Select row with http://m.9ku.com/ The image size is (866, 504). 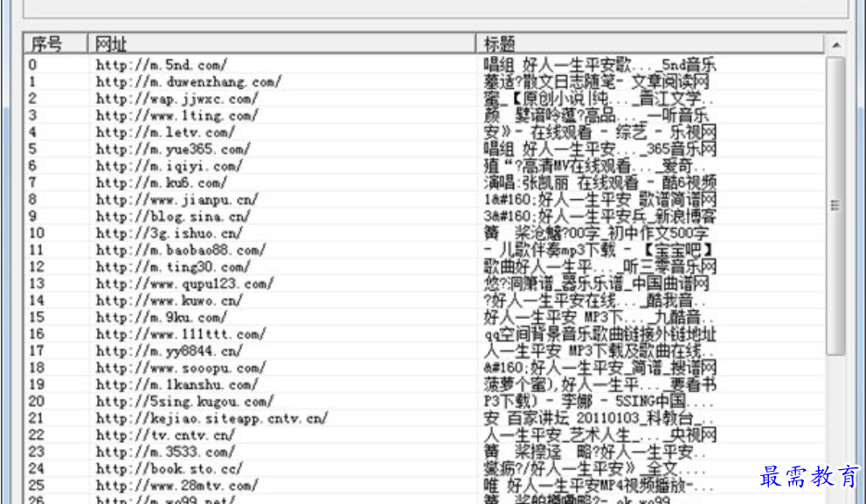(424, 317)
